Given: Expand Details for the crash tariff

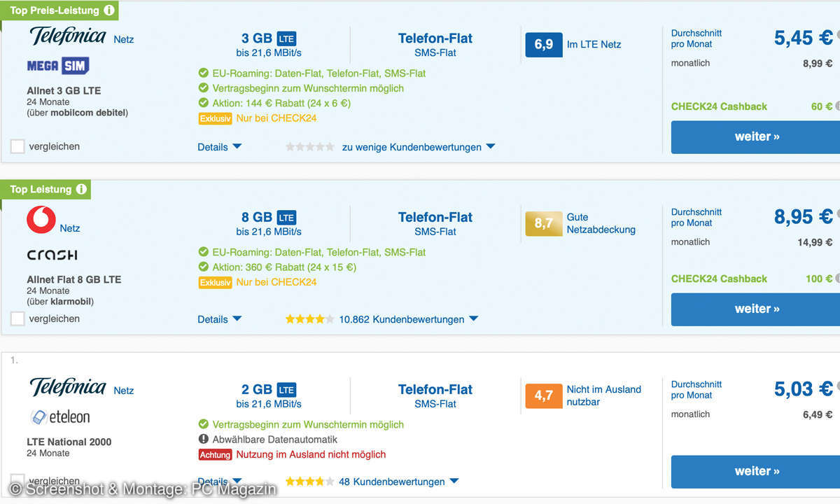Looking at the screenshot, I should point(219,319).
